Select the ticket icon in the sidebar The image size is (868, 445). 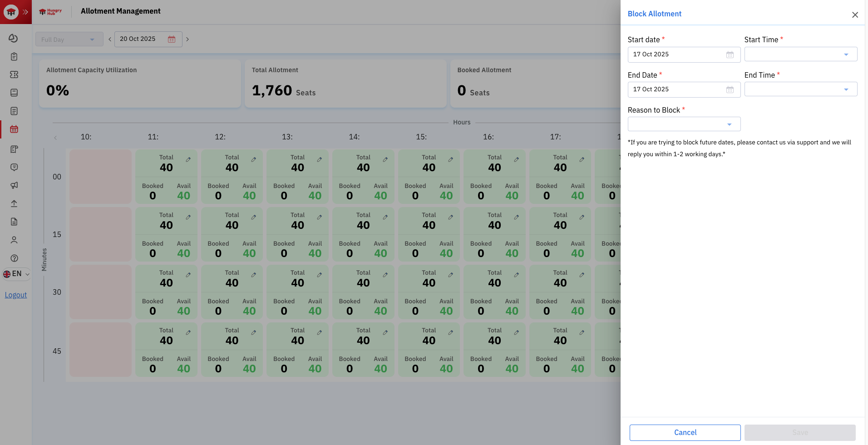[14, 74]
